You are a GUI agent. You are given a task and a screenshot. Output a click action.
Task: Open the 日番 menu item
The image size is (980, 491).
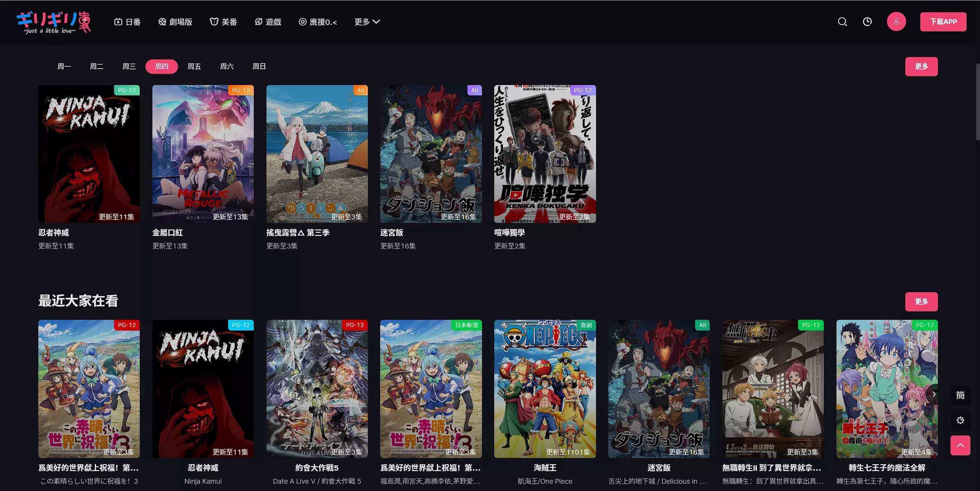pyautogui.click(x=127, y=22)
